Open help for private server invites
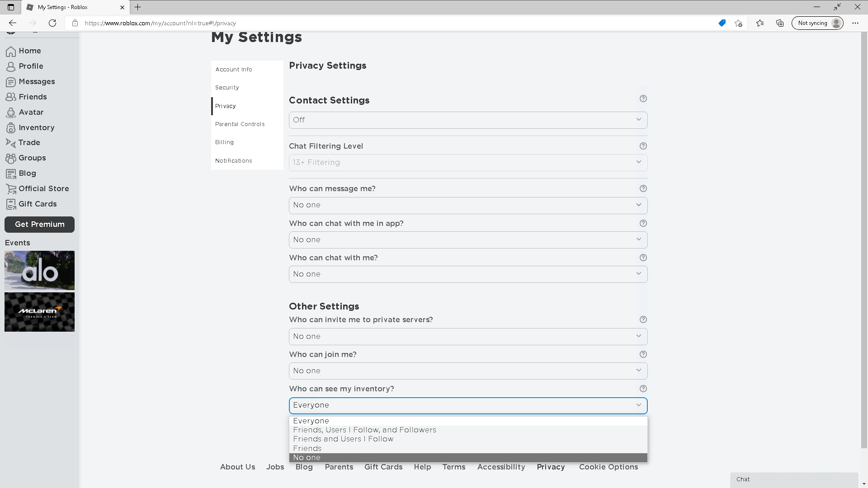The image size is (868, 488). tap(643, 319)
